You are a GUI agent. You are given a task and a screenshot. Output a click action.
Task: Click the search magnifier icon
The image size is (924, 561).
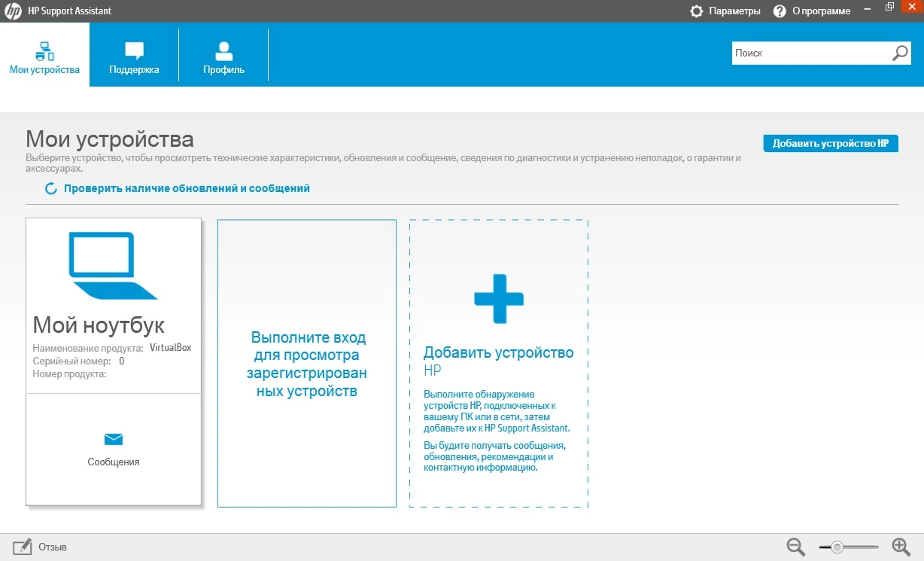pyautogui.click(x=900, y=53)
